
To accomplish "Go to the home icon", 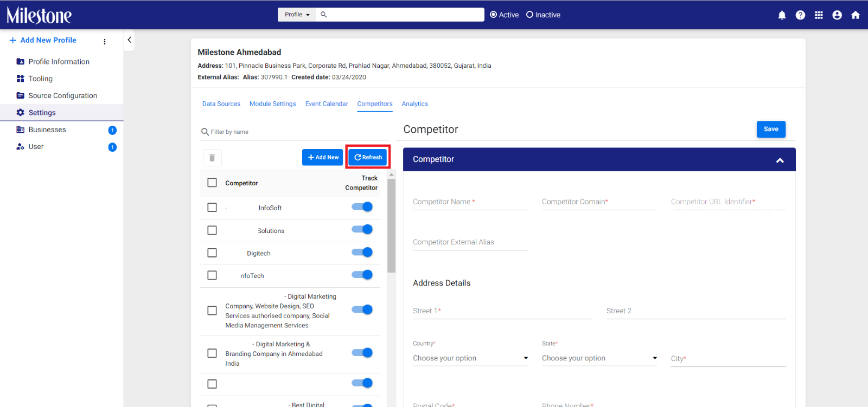I will [856, 15].
